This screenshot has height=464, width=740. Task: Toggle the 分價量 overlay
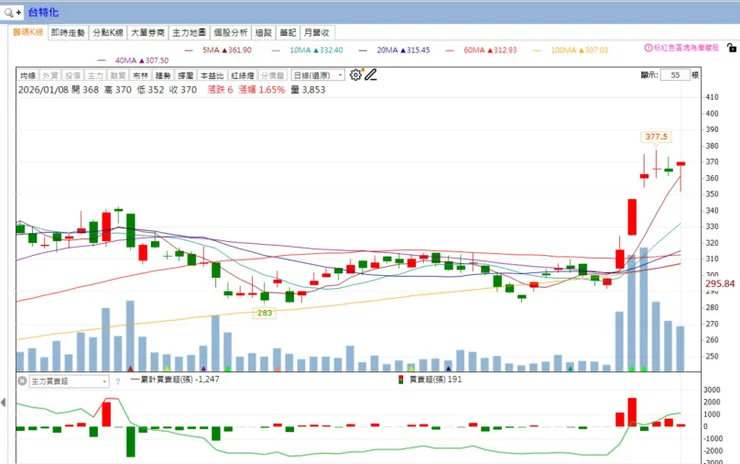pos(273,76)
